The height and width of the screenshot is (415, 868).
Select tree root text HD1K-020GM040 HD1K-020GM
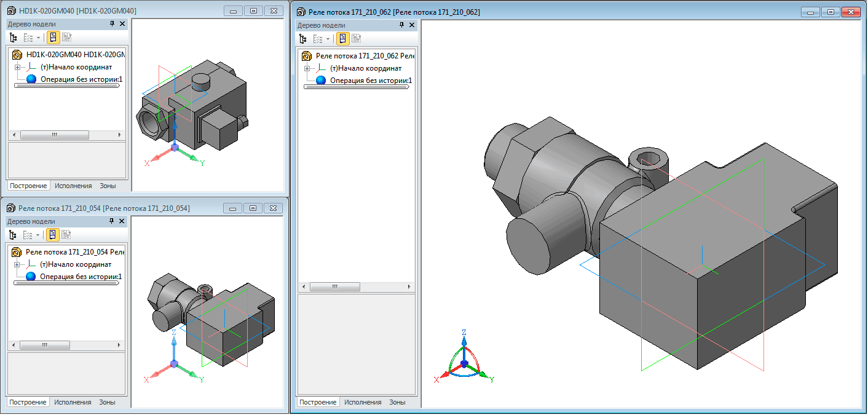76,55
